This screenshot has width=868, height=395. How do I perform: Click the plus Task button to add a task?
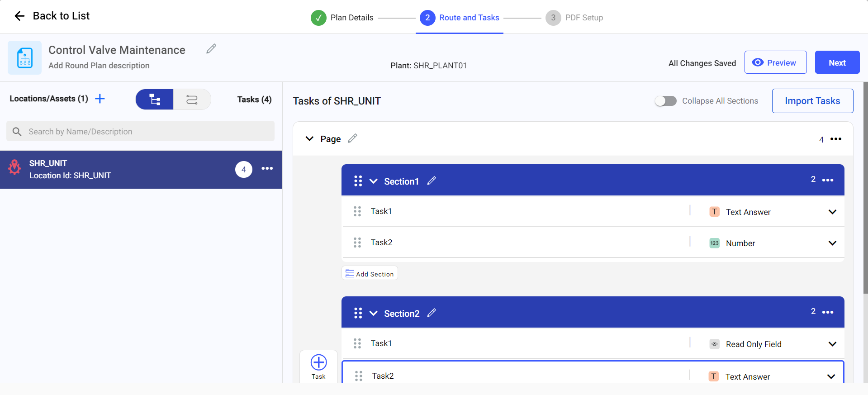318,366
